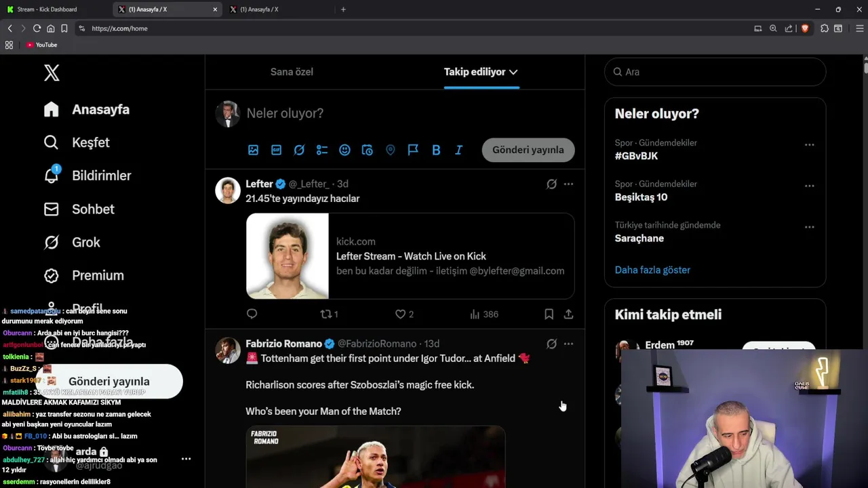Open Fabrizio Romano profile name

click(x=283, y=344)
